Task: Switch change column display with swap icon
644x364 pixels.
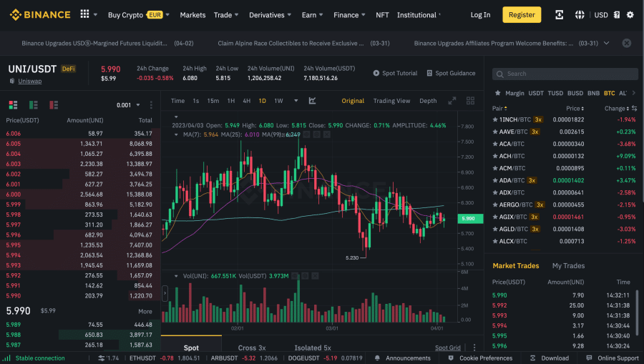Action: (x=634, y=108)
